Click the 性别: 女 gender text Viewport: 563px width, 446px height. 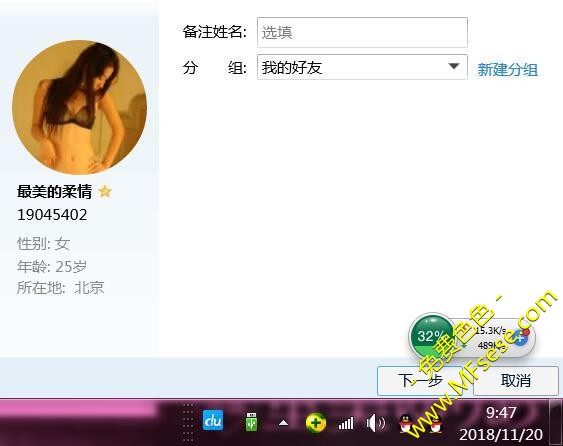(43, 244)
